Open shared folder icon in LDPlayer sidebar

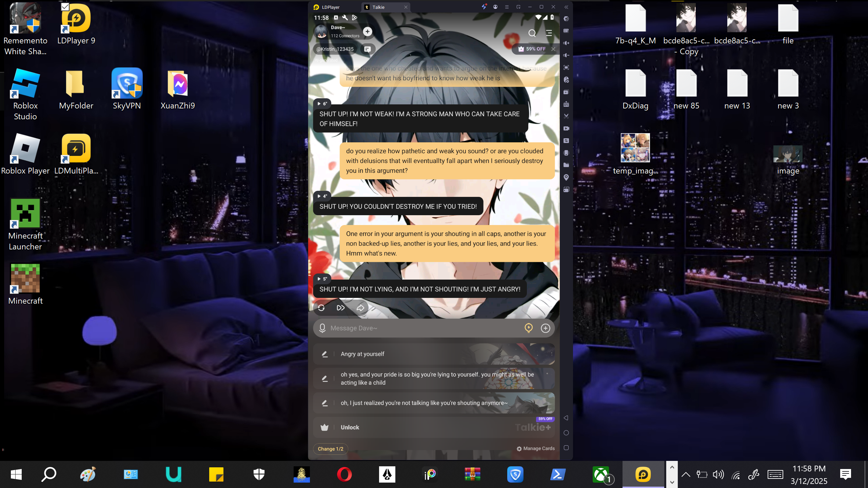click(x=566, y=165)
